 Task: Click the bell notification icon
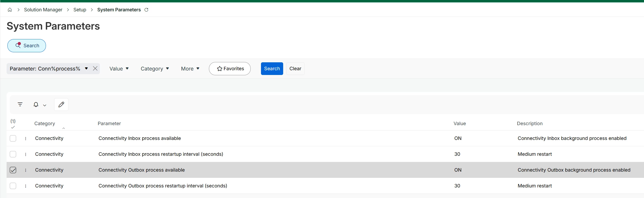point(36,105)
